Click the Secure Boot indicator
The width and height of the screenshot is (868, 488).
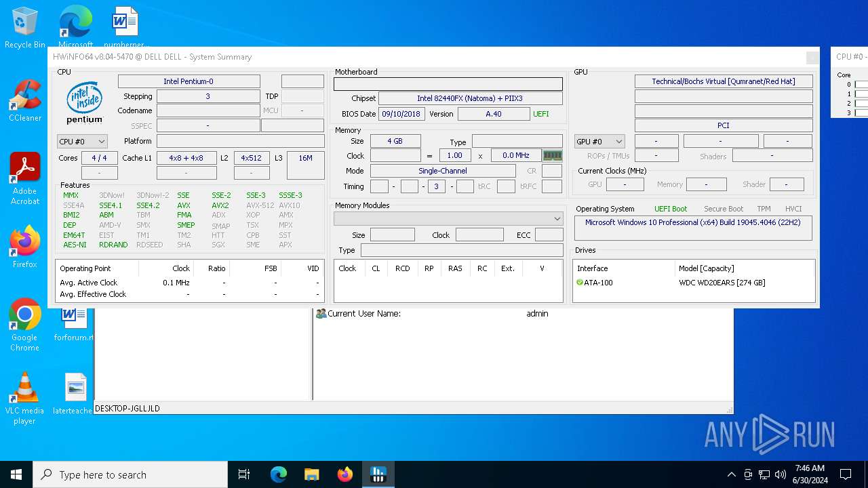[724, 209]
